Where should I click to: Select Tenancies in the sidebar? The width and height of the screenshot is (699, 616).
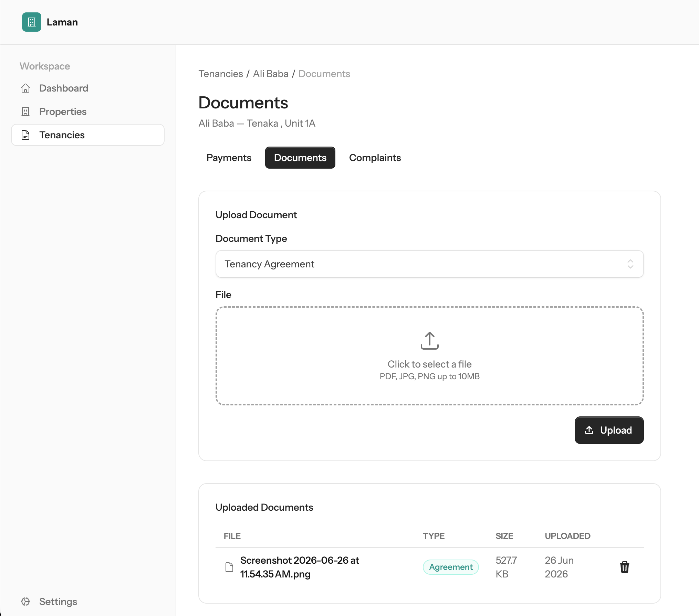(88, 135)
